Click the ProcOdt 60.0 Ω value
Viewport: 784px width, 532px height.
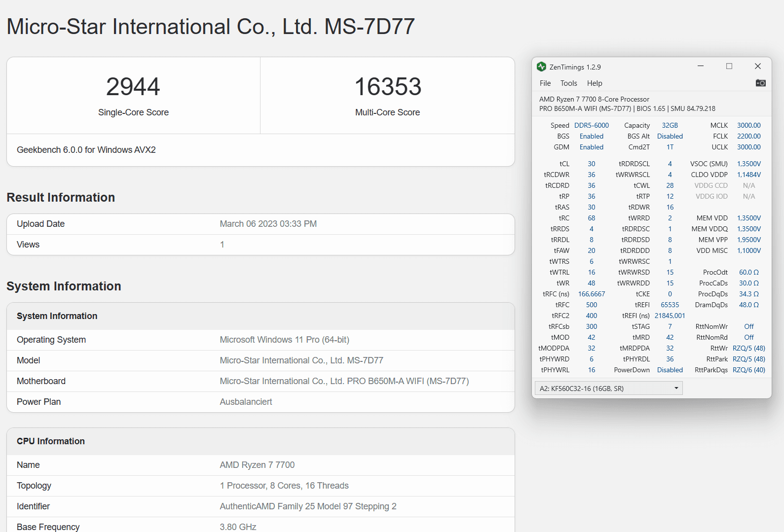[x=749, y=272]
